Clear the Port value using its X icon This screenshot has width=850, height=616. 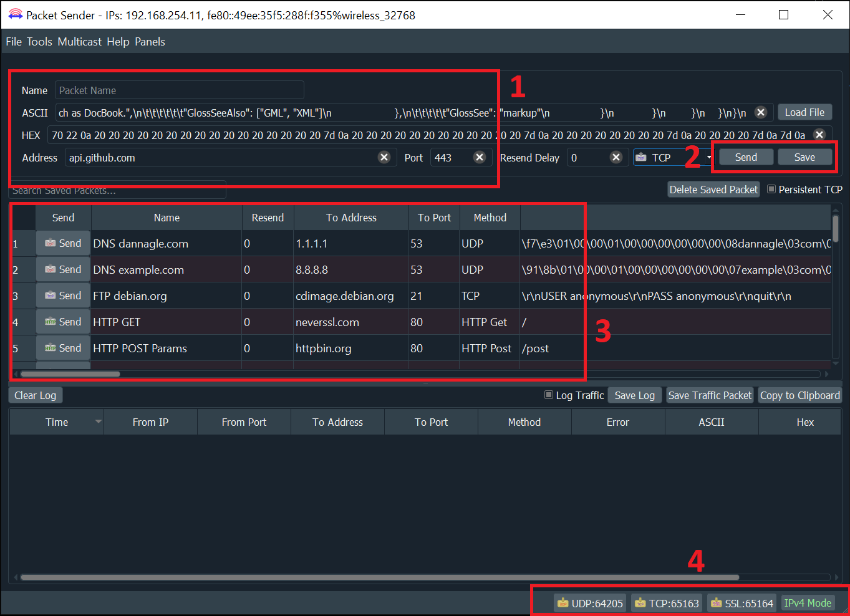tap(480, 157)
